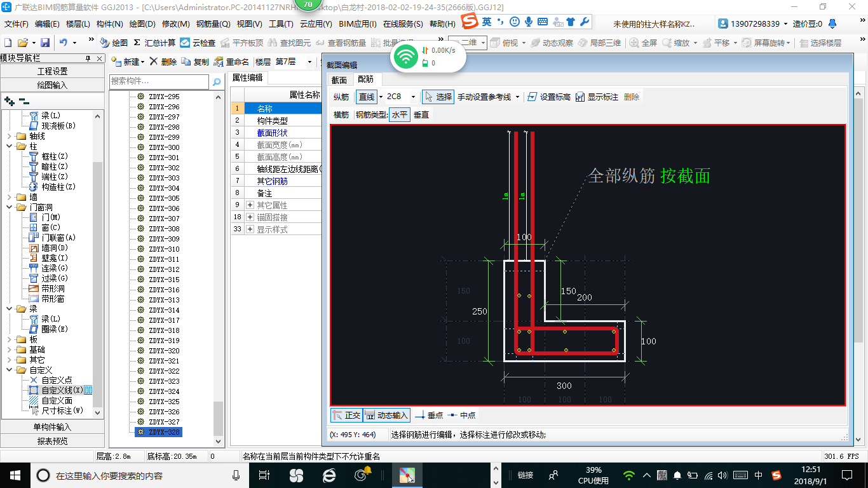Screen dimensions: 868x488
Task: Click 新建 to create a new component
Action: (128, 62)
